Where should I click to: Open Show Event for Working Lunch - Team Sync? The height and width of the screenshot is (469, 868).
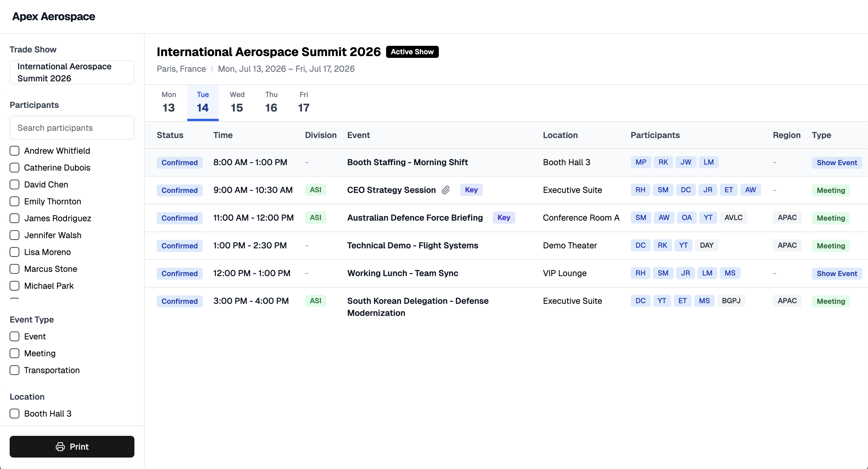coord(837,273)
